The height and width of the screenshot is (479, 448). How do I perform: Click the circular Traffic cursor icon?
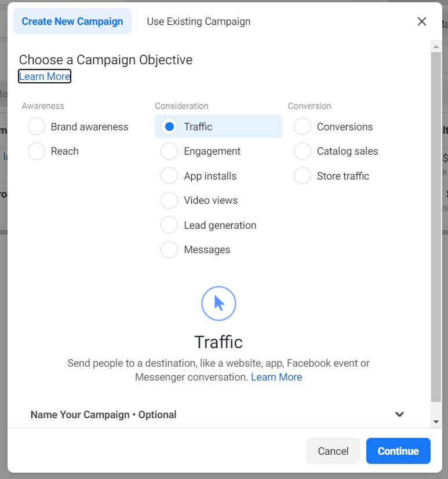218,303
